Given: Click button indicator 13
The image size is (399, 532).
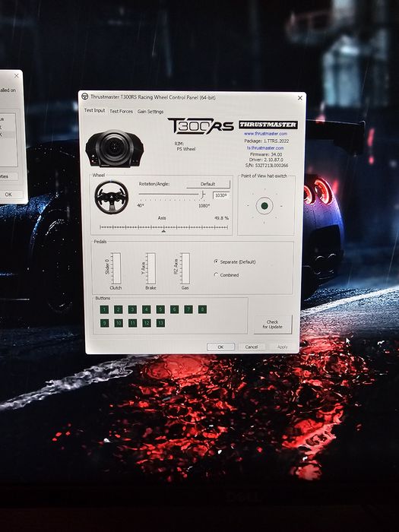Looking at the screenshot, I should click(x=161, y=323).
